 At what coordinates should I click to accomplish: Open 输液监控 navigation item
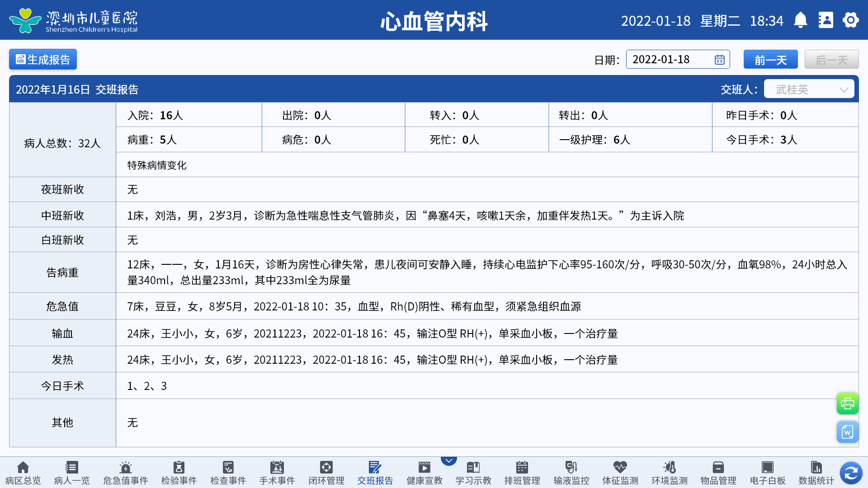(571, 473)
